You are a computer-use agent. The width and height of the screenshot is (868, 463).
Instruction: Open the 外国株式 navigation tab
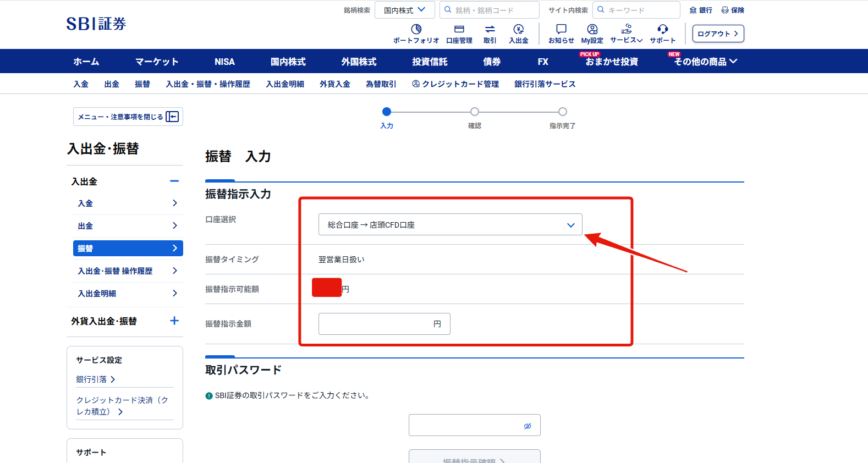(359, 62)
